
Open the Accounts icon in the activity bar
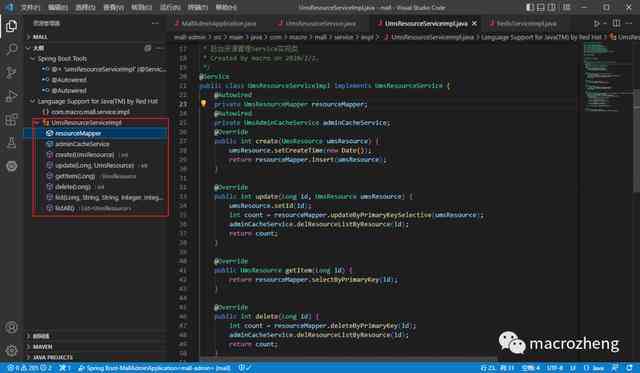click(11, 327)
